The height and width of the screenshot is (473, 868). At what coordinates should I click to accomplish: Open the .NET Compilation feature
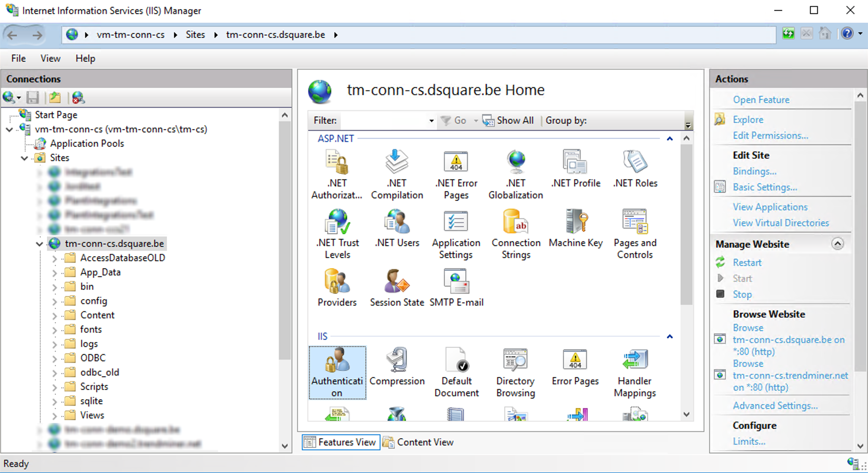point(397,173)
